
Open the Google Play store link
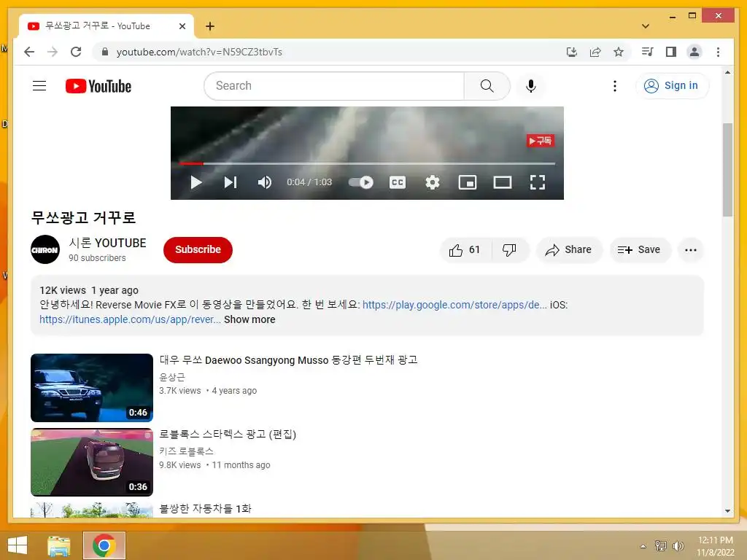454,305
